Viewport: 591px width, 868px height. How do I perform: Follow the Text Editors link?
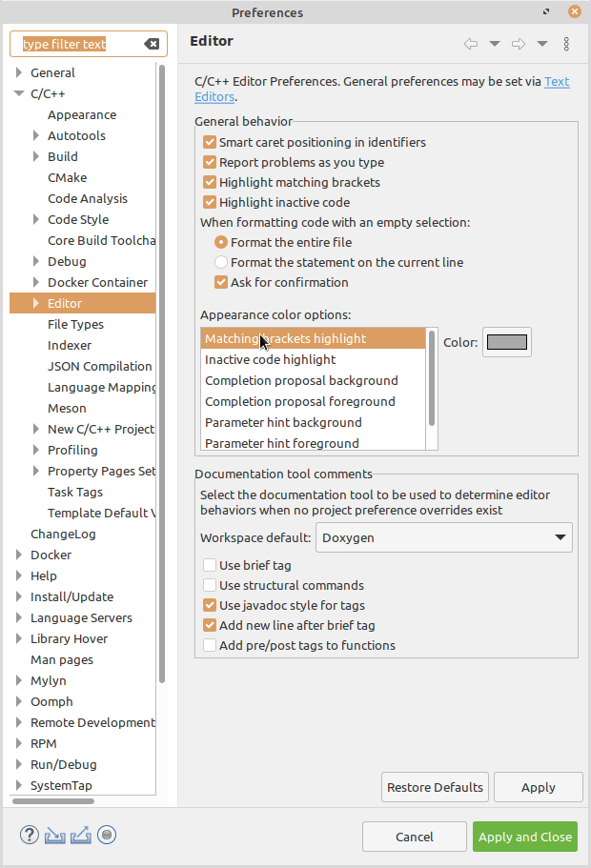[556, 82]
